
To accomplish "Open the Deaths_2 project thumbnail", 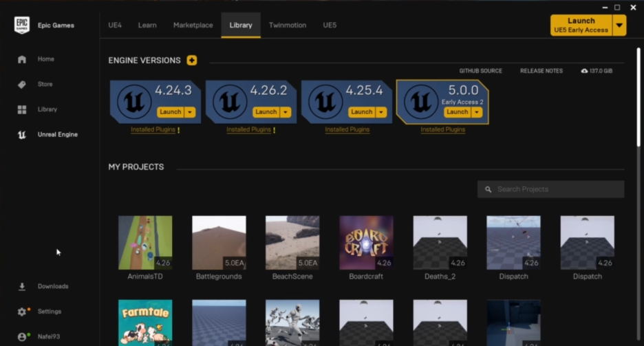I will pyautogui.click(x=440, y=243).
